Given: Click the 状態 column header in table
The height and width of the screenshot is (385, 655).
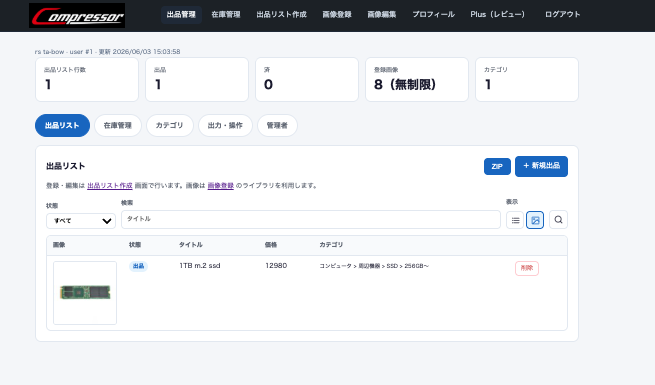Looking at the screenshot, I should tap(135, 245).
